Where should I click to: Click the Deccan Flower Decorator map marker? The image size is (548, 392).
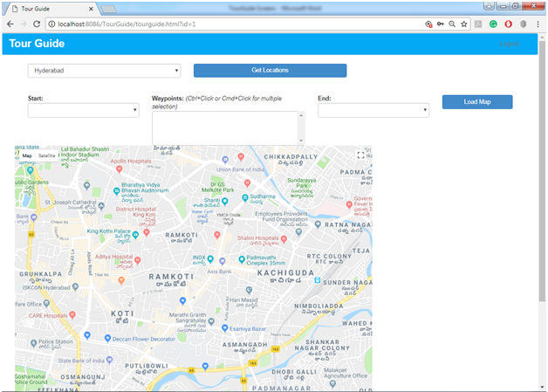[x=107, y=338]
